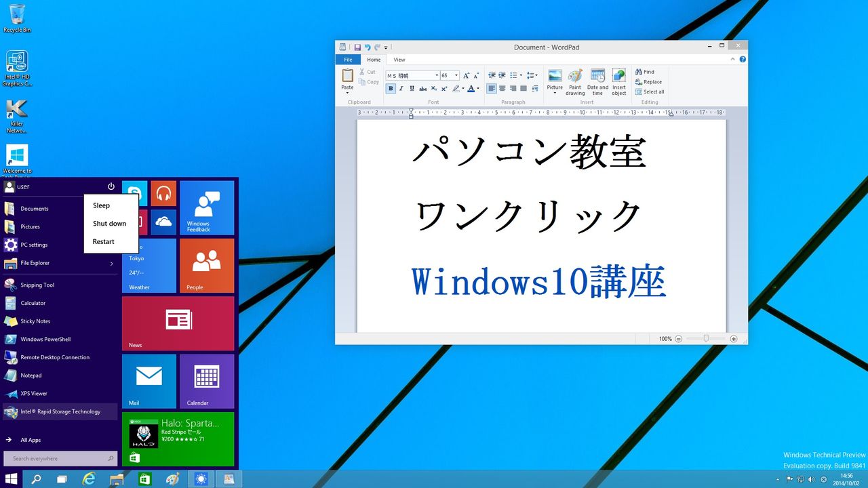Shrink the font size in WordPad
Screen dimensions: 868x488
(476, 76)
